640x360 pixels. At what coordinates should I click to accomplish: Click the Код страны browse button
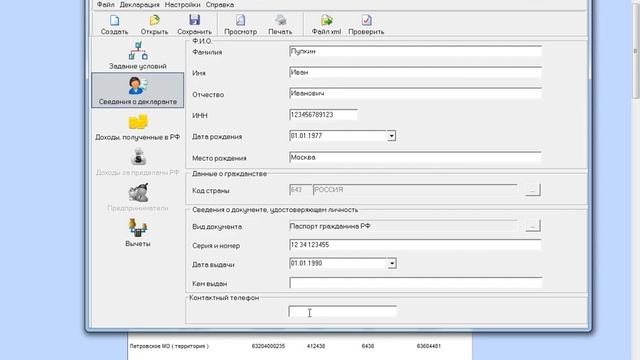tap(533, 190)
